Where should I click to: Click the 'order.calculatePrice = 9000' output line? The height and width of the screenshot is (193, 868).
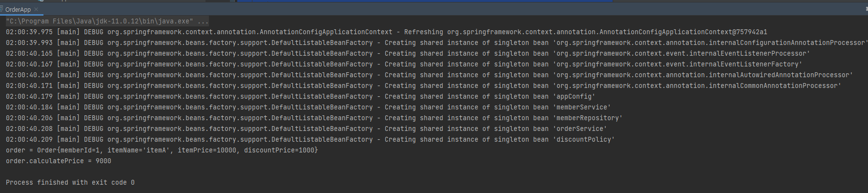click(59, 161)
